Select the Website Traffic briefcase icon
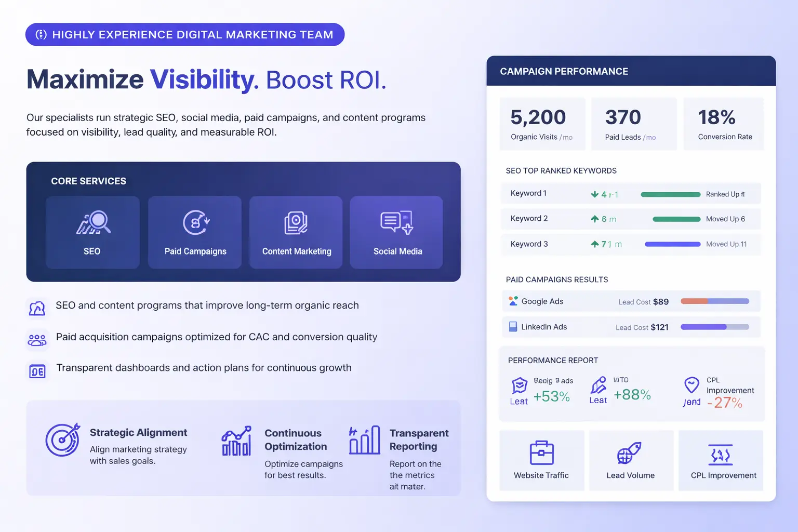798x532 pixels. [x=541, y=453]
